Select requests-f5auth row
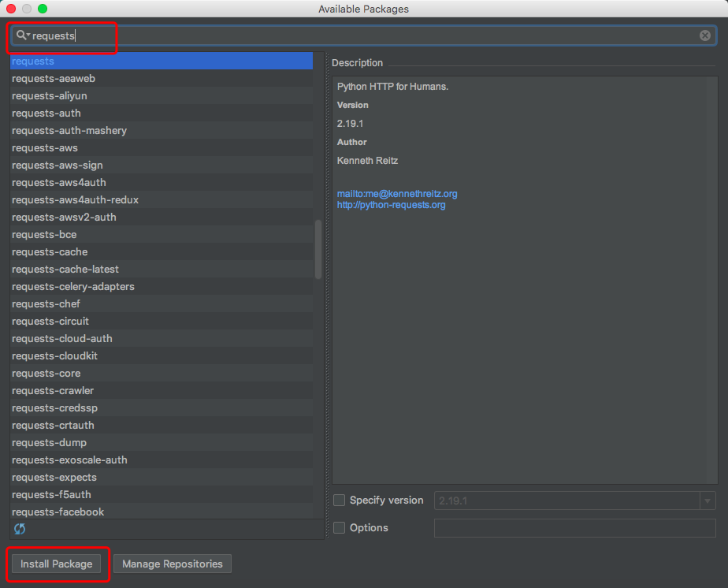The width and height of the screenshot is (728, 588). point(161,495)
